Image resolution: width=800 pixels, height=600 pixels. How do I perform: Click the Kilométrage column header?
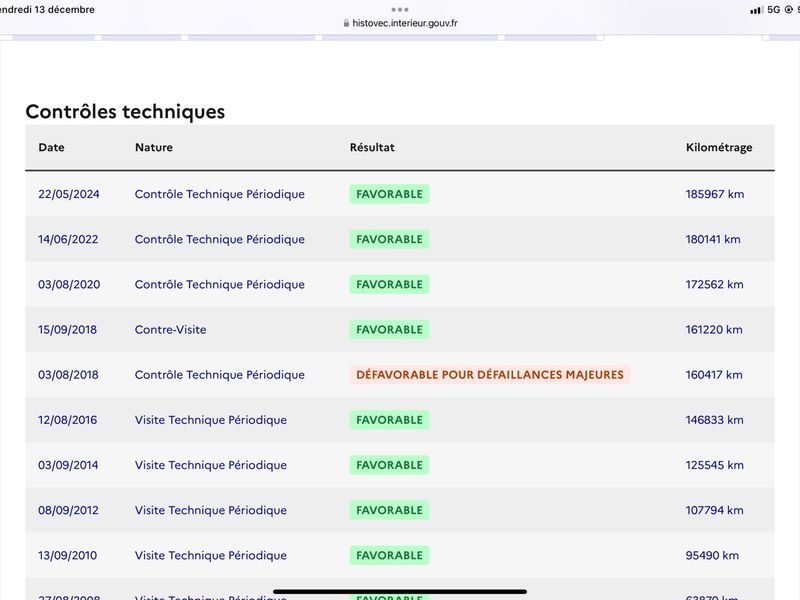719,147
